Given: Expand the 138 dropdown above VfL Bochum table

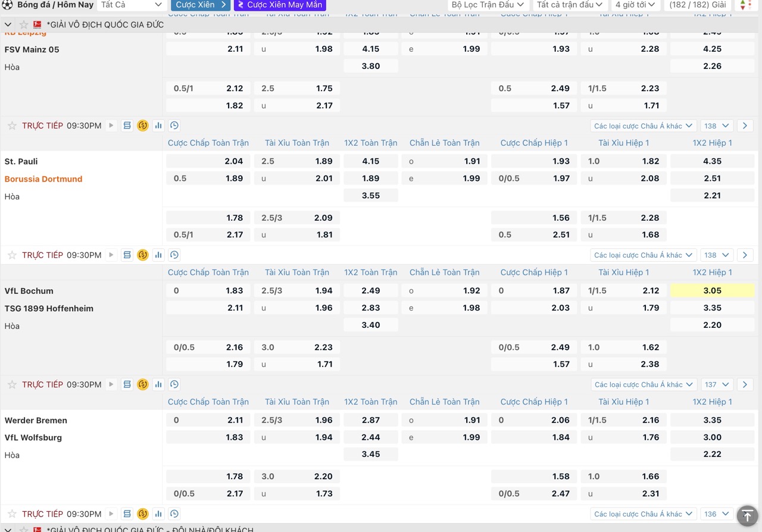Looking at the screenshot, I should point(716,255).
